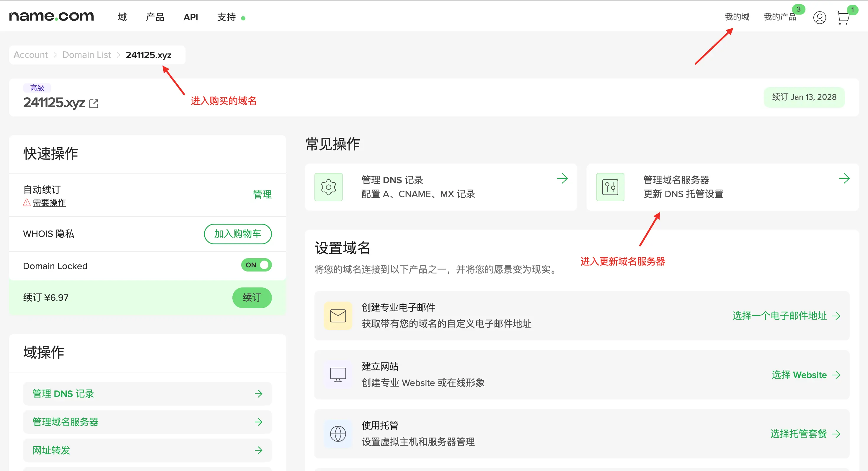Click the gear icon for 管理 DNS 记录
The image size is (868, 471).
click(328, 187)
